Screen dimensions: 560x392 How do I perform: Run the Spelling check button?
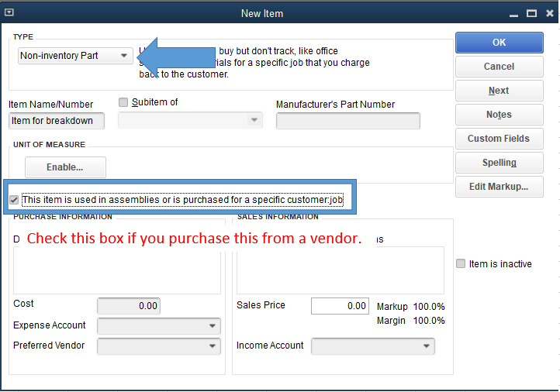(500, 163)
